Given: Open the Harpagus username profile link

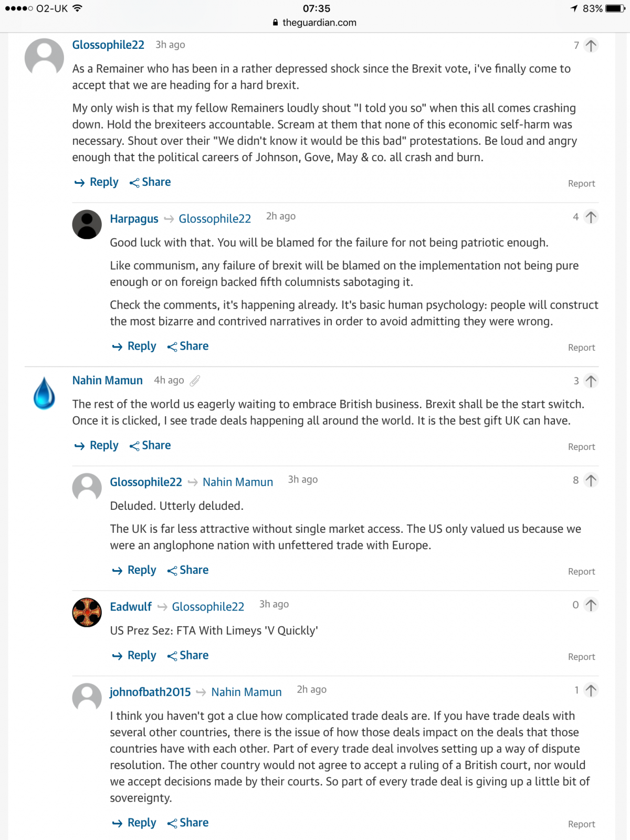Looking at the screenshot, I should pos(134,219).
